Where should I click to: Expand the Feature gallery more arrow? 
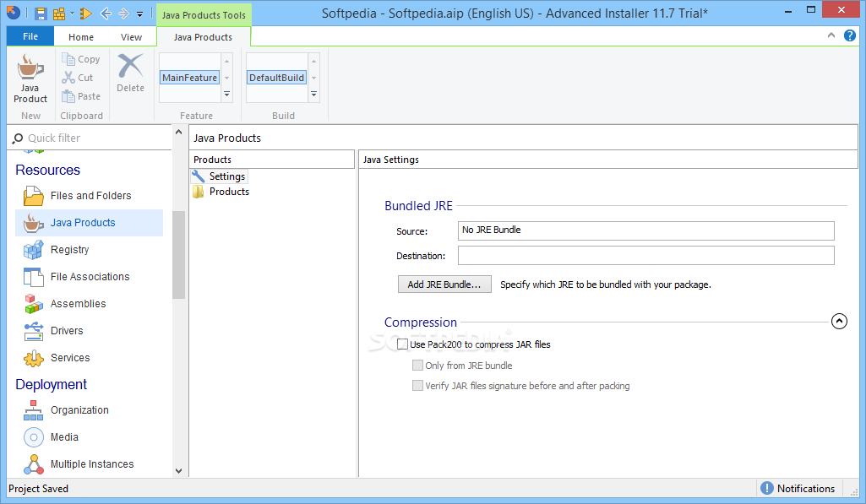[x=227, y=95]
